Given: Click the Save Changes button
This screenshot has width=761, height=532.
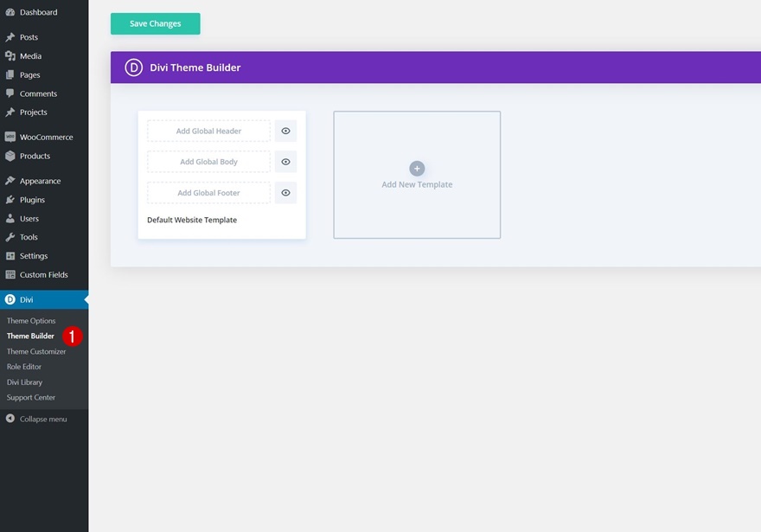Looking at the screenshot, I should [156, 23].
